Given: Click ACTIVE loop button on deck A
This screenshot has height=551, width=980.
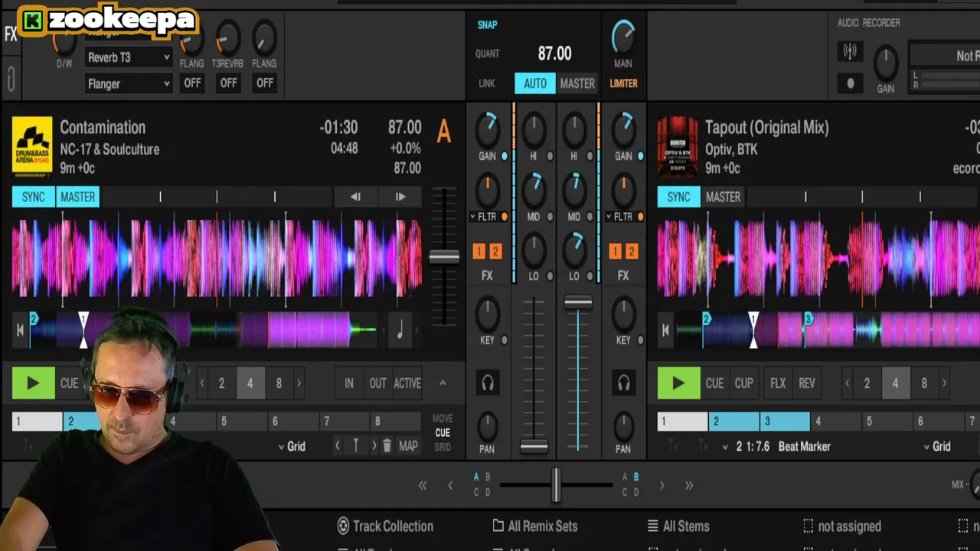Looking at the screenshot, I should [407, 383].
